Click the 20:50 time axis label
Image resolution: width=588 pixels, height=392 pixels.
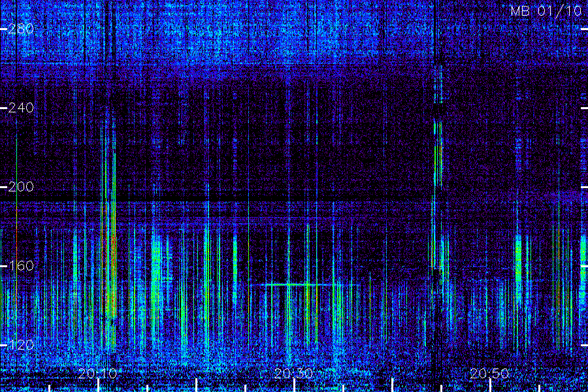pos(489,373)
